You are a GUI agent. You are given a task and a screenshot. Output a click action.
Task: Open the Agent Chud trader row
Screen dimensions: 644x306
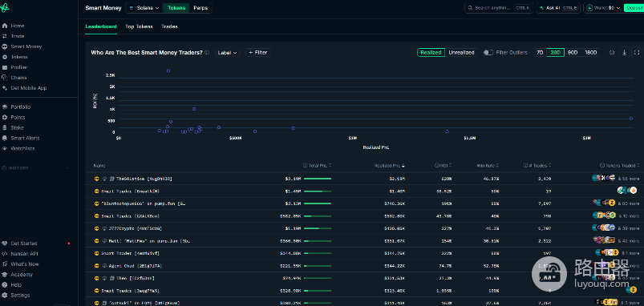pyautogui.click(x=365, y=266)
